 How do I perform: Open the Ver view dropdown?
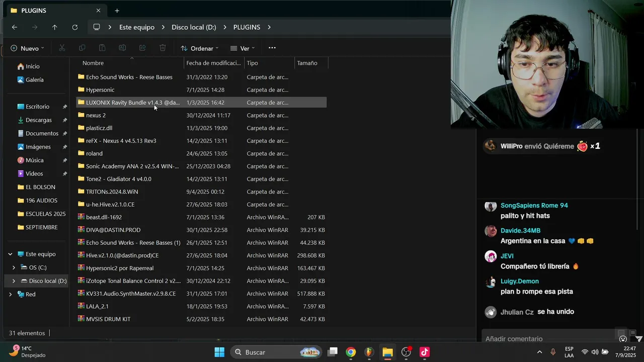(243, 48)
